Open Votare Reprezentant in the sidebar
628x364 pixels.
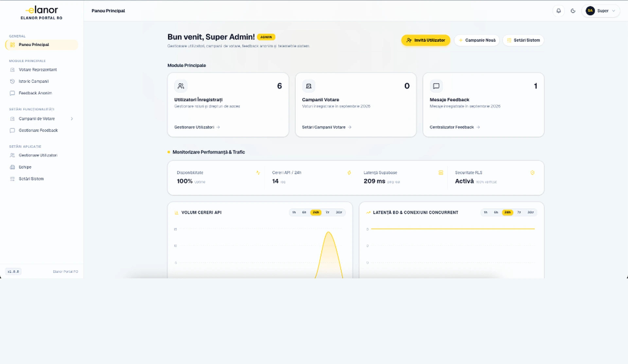point(42,70)
